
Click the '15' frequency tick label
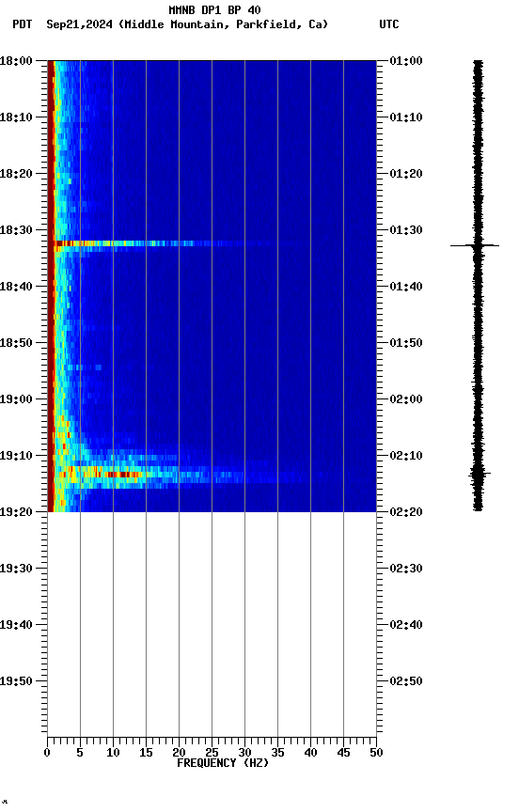click(146, 753)
